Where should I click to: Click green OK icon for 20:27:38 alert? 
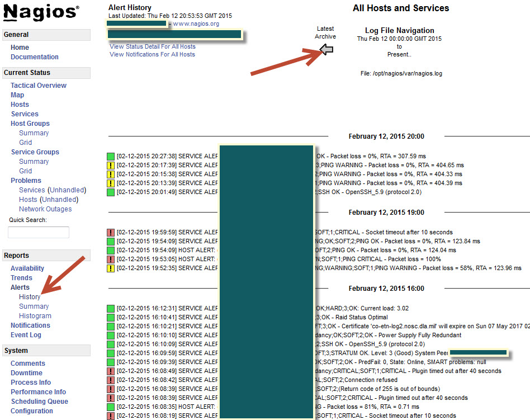click(111, 157)
